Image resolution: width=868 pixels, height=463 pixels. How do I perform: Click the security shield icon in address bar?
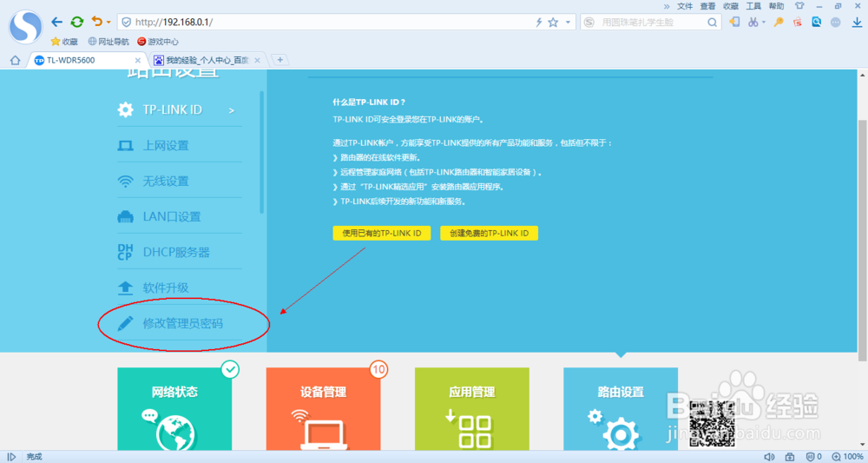point(126,23)
